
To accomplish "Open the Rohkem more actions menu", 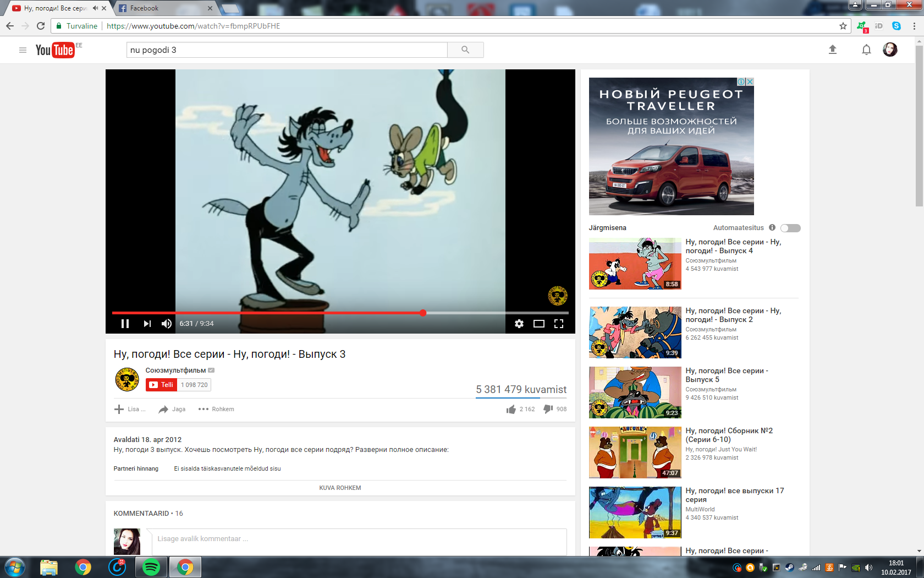I will [216, 409].
